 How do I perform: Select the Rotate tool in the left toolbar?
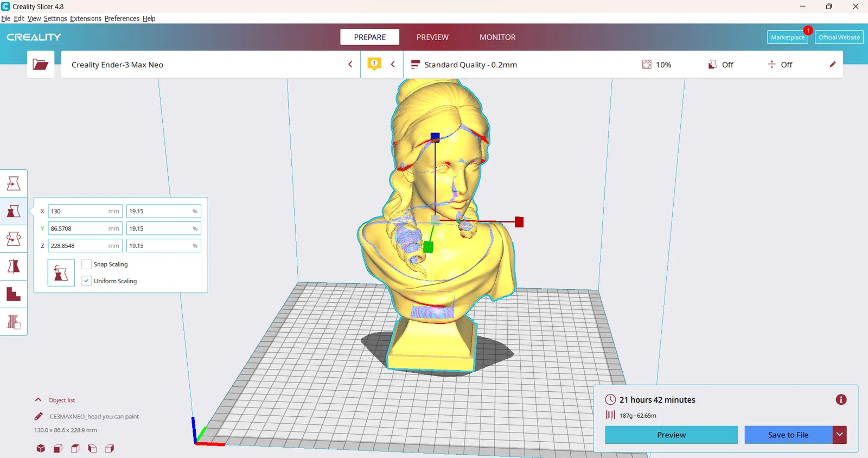click(14, 239)
